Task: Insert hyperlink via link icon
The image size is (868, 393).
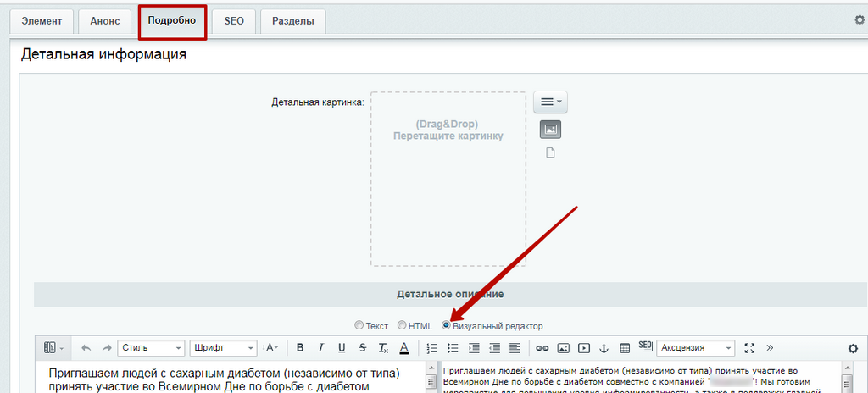Action: point(542,347)
